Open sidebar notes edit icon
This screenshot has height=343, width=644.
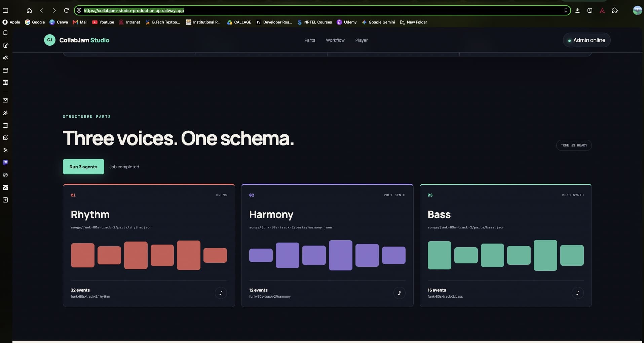[5, 45]
